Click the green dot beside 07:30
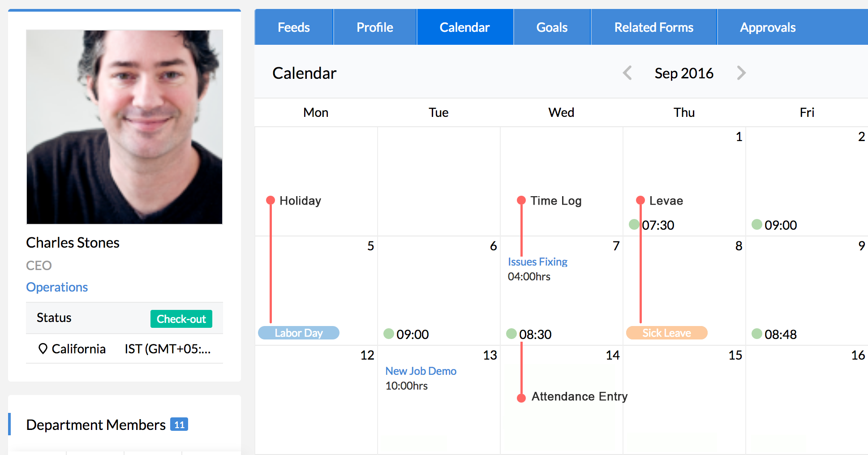 (x=634, y=224)
